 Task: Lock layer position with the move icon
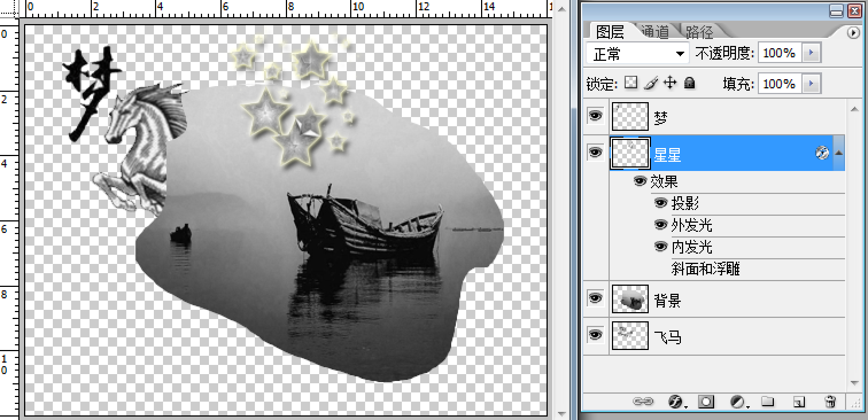pos(669,83)
